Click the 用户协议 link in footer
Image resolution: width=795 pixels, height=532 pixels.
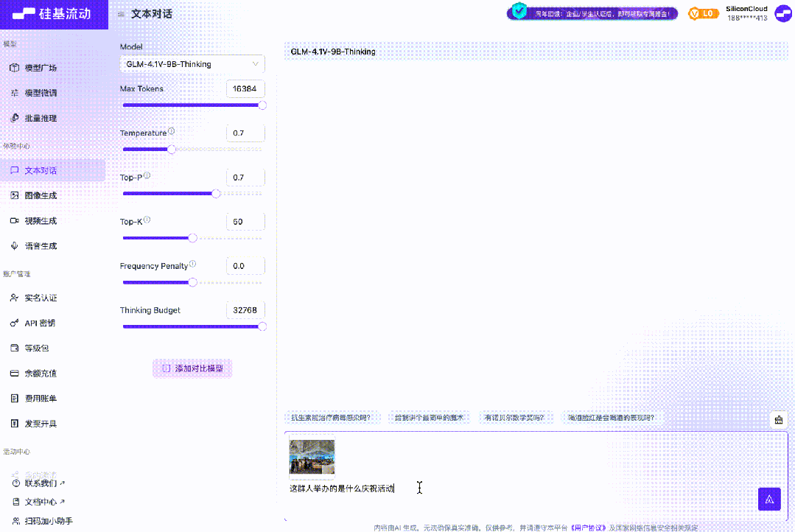pyautogui.click(x=588, y=528)
